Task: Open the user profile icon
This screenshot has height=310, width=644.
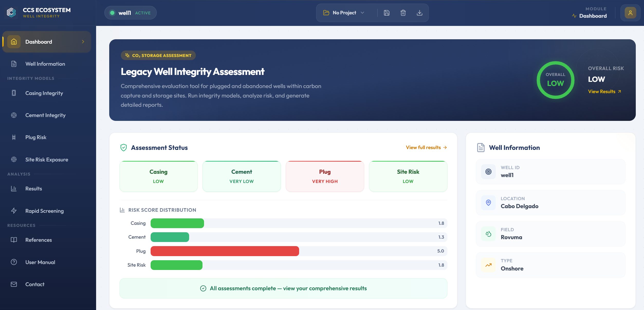Action: click(x=630, y=13)
